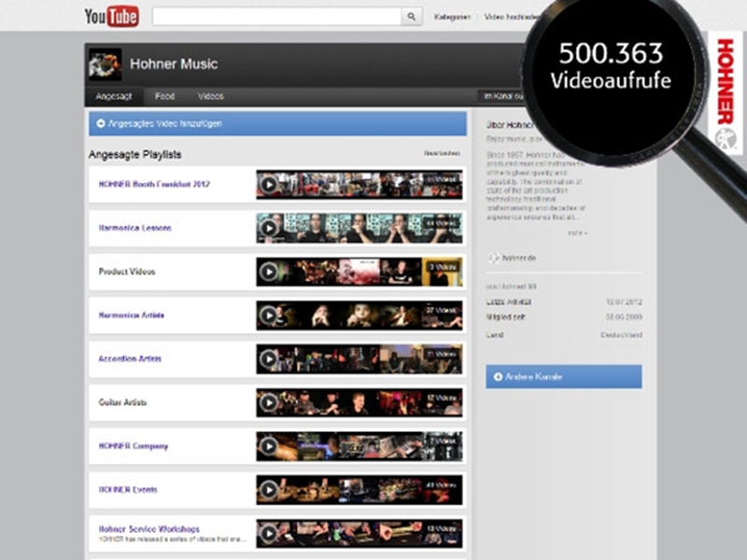Switch to the Angesagt tab
Viewport: 747px width, 560px height.
click(114, 96)
